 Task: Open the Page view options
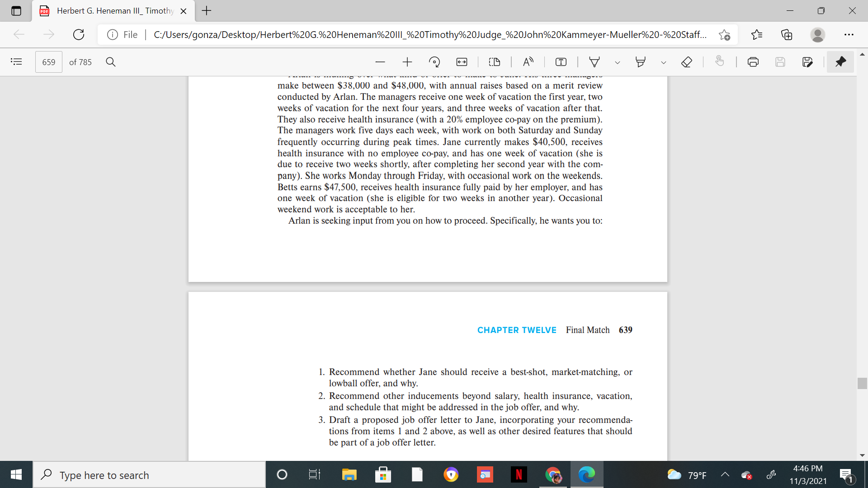(x=495, y=62)
